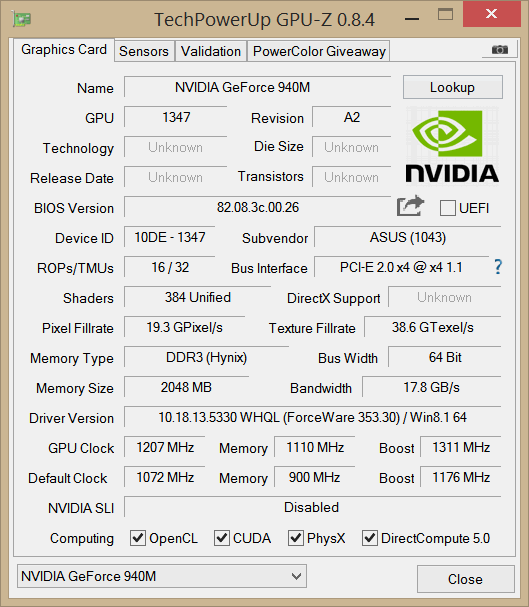Click the BIOS Version field
The image size is (529, 607).
coord(257,207)
